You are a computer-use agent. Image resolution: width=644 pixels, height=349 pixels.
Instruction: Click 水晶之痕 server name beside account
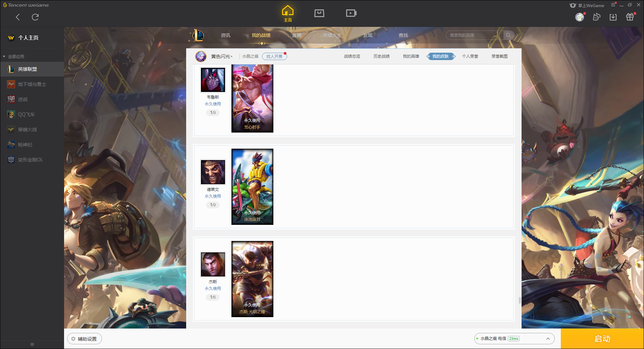tap(250, 56)
